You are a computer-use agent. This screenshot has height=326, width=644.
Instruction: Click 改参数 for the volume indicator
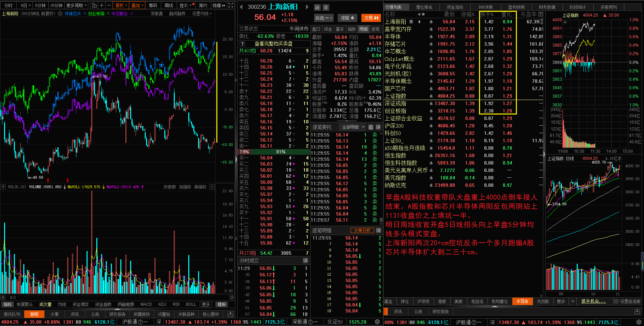(x=170, y=187)
